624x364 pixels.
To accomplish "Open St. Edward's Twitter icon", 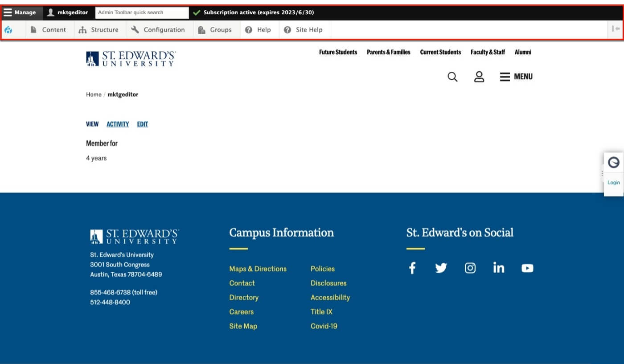I will point(441,268).
